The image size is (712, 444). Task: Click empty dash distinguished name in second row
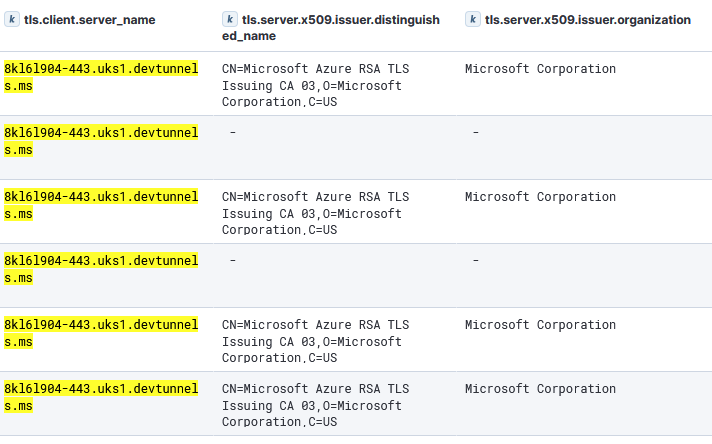pos(233,133)
